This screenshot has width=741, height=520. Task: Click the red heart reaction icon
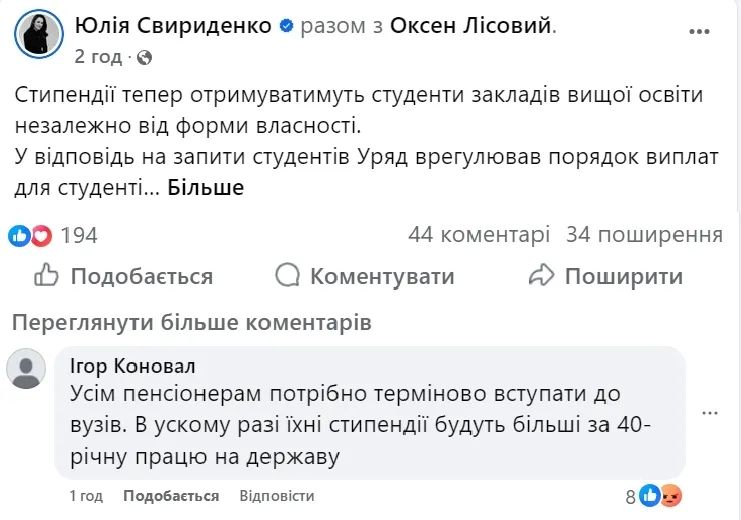point(41,236)
